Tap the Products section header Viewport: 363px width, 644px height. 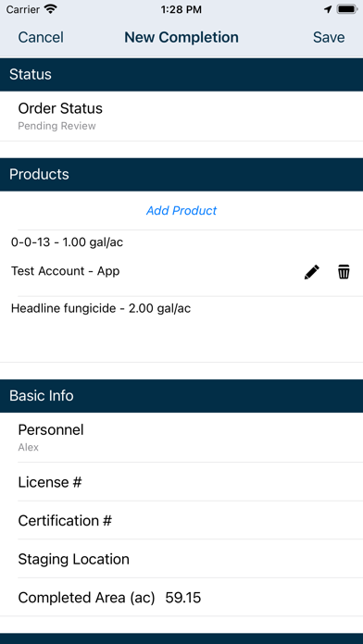pyautogui.click(x=181, y=174)
